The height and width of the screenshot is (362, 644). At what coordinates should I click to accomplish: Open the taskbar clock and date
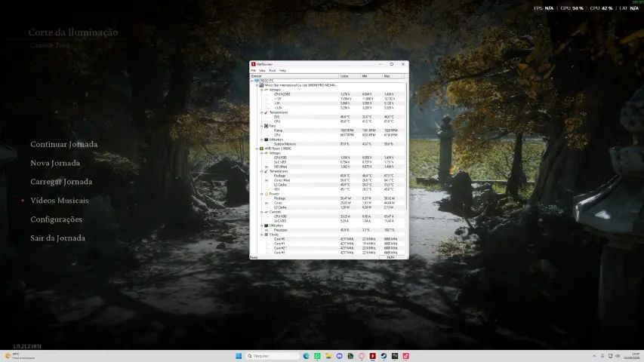pos(633,356)
